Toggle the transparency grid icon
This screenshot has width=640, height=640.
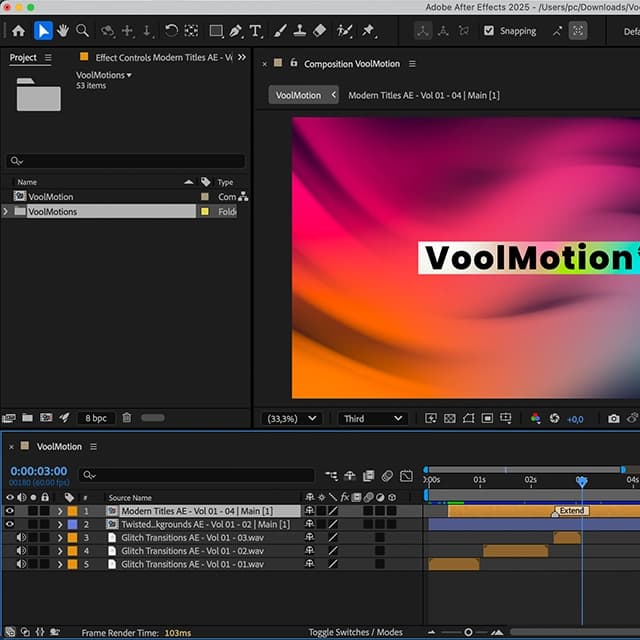[450, 418]
